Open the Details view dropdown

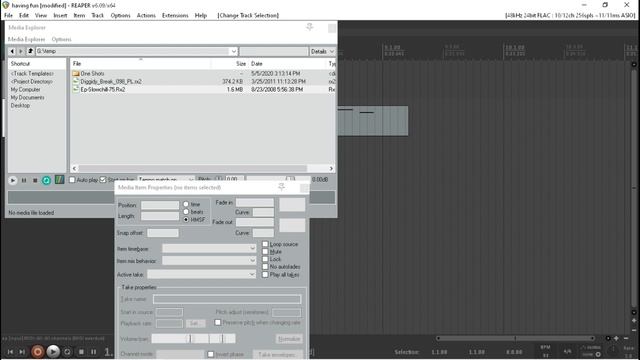322,51
